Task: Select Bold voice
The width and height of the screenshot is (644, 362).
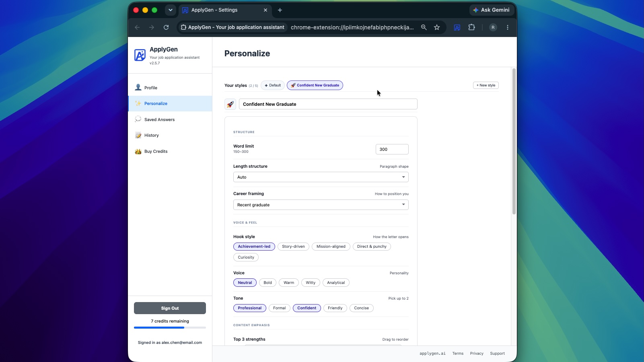Action: point(268,283)
